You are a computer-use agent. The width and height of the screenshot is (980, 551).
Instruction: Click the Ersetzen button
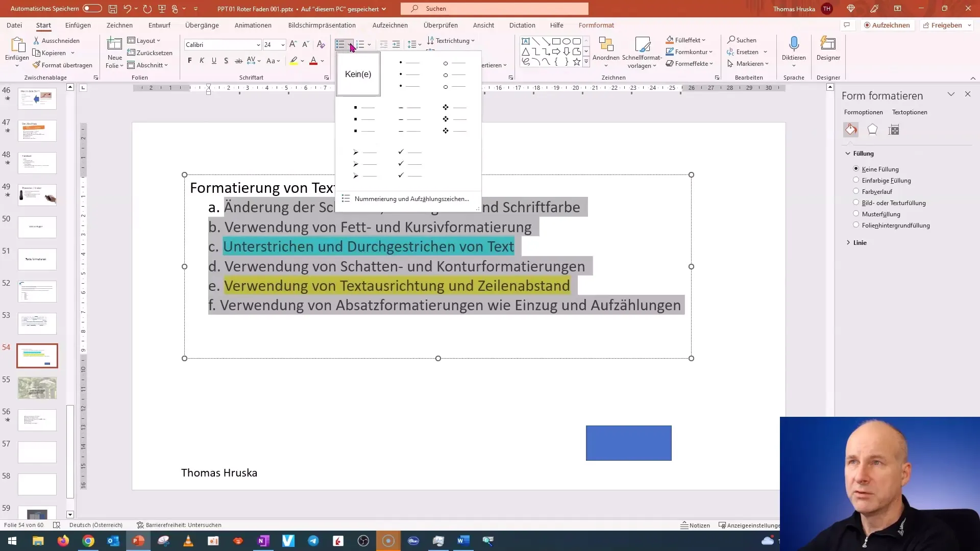747,52
